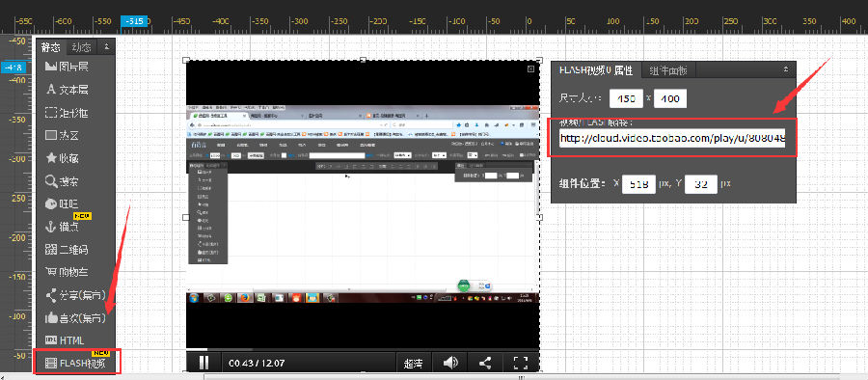Screen dimensions: 868x380
Task: Select the 搜索 search component
Action: click(62, 181)
